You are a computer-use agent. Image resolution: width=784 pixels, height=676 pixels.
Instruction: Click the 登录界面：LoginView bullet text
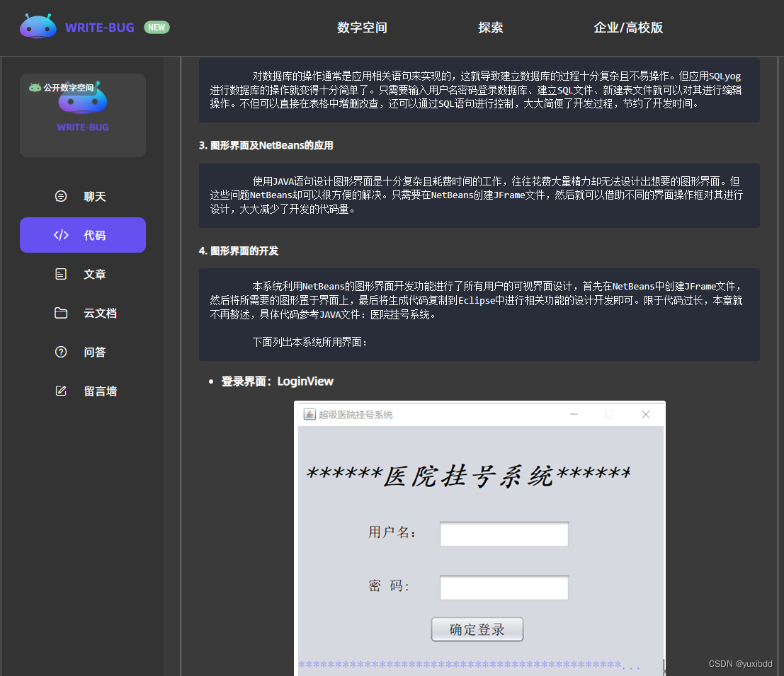275,381
